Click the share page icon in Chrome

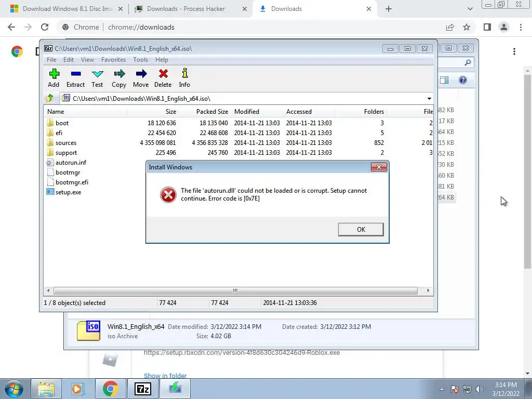point(450,27)
